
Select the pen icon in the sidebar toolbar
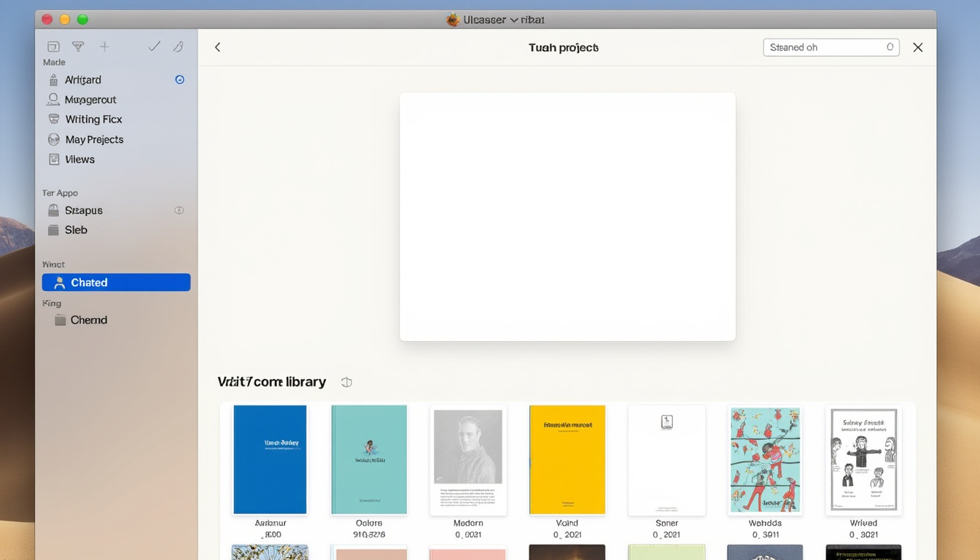[x=178, y=45]
